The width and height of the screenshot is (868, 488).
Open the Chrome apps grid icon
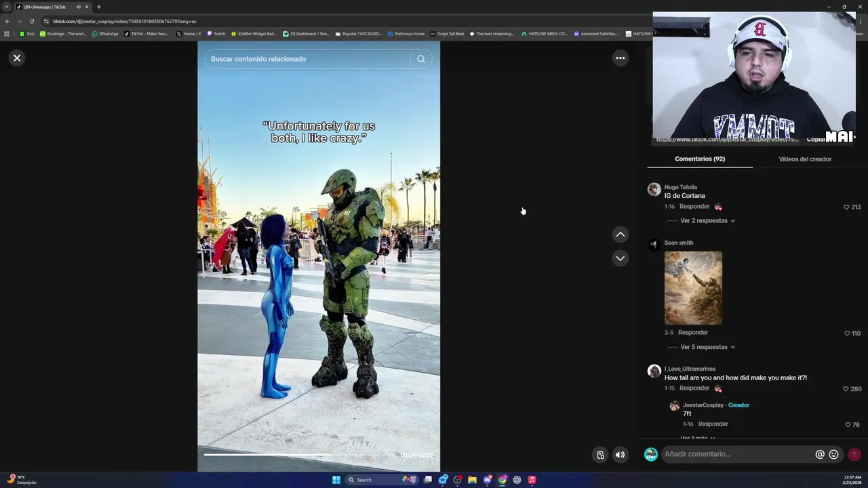click(7, 33)
